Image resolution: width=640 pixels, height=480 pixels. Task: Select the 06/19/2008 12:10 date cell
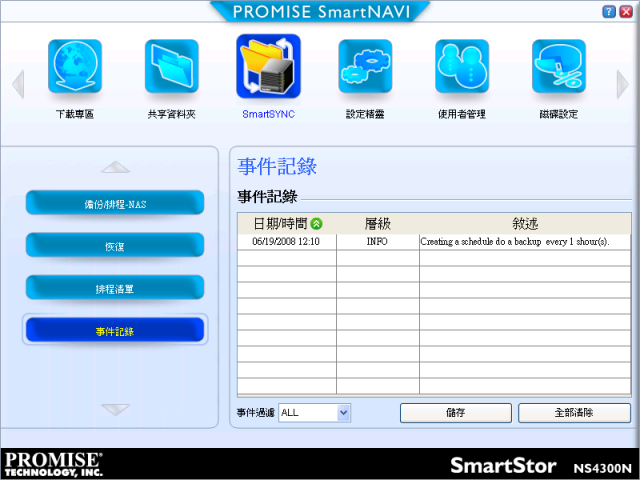[286, 242]
